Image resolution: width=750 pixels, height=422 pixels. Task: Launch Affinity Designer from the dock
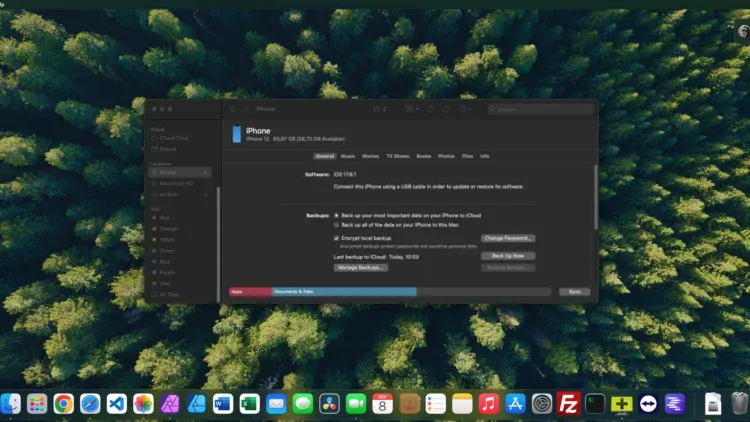pyautogui.click(x=196, y=404)
